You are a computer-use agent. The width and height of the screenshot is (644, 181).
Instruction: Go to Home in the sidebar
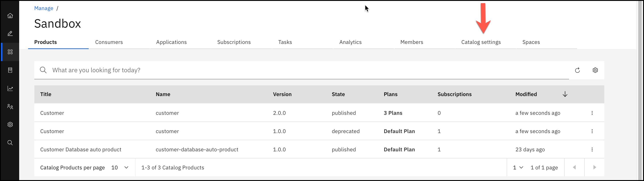pyautogui.click(x=10, y=16)
